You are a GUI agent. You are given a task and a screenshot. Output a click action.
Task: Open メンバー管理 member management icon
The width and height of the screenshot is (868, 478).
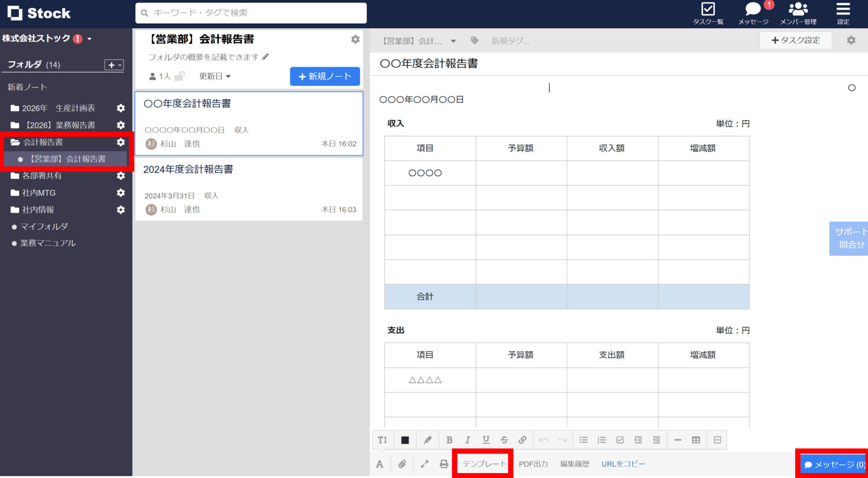[x=798, y=9]
